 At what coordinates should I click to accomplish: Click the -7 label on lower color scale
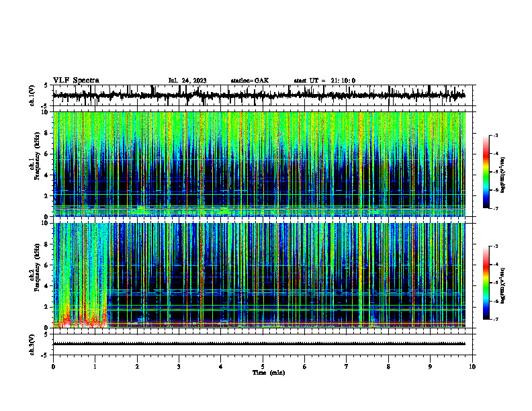(x=495, y=320)
